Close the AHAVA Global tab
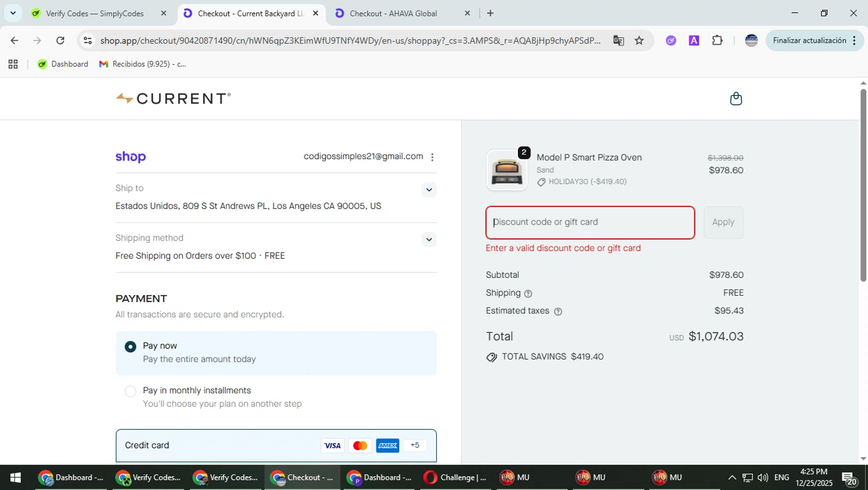Viewport: 868px width, 490px height. pyautogui.click(x=467, y=13)
